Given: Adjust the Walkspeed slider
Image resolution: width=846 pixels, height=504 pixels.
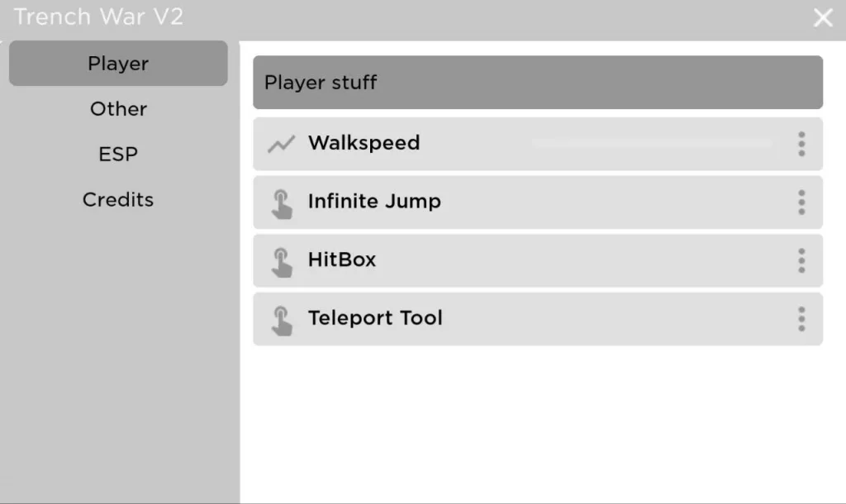Looking at the screenshot, I should (x=653, y=140).
